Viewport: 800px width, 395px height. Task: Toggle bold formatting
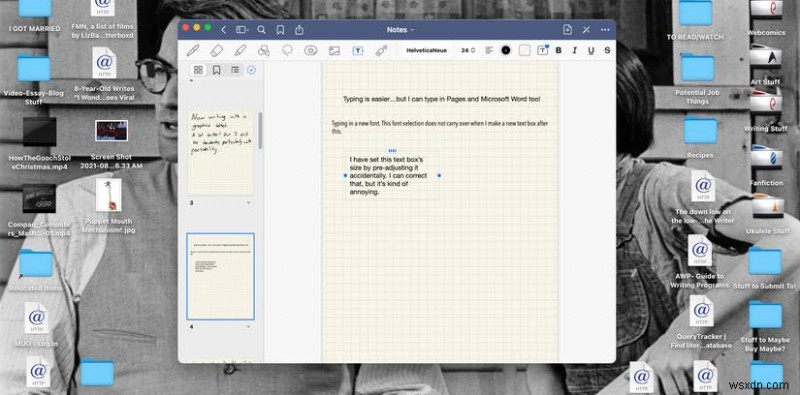558,51
